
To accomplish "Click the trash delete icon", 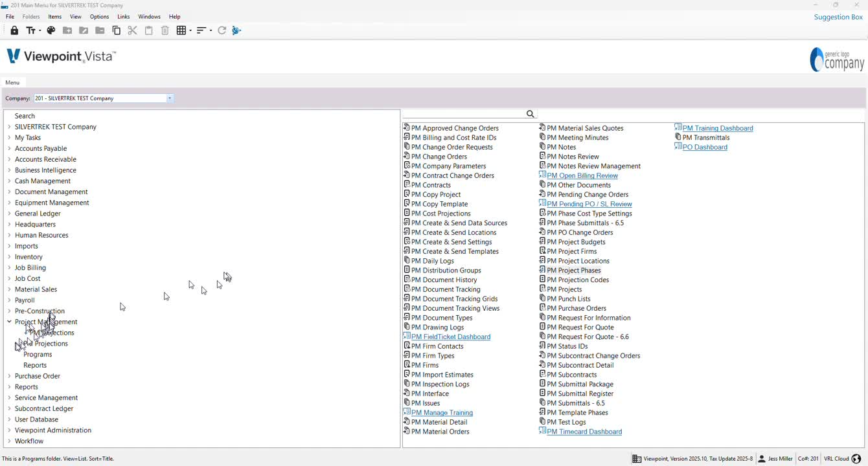I will (x=165, y=30).
